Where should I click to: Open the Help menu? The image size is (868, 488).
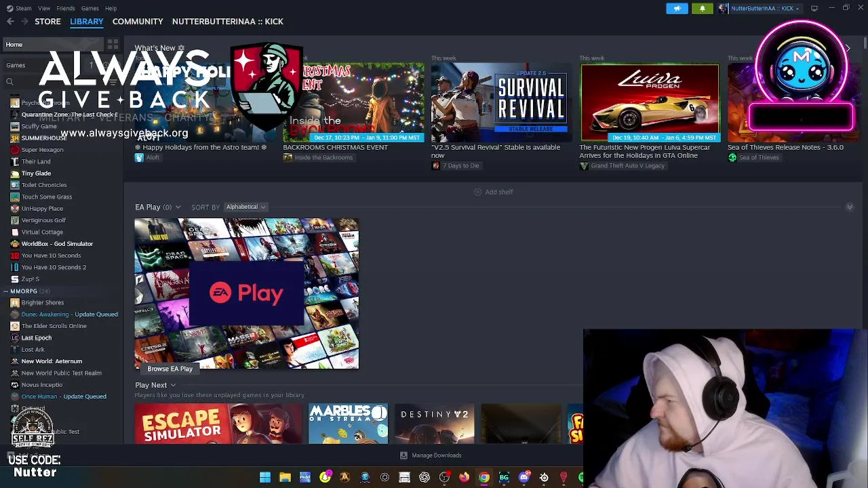pos(111,8)
